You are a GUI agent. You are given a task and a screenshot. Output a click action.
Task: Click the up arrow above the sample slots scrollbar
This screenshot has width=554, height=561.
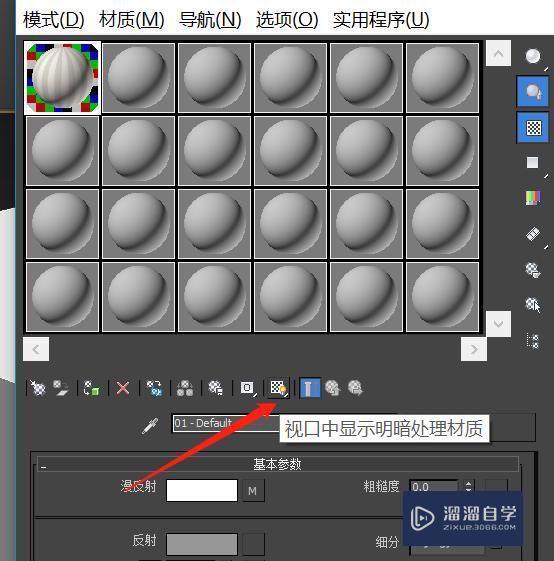click(x=498, y=54)
